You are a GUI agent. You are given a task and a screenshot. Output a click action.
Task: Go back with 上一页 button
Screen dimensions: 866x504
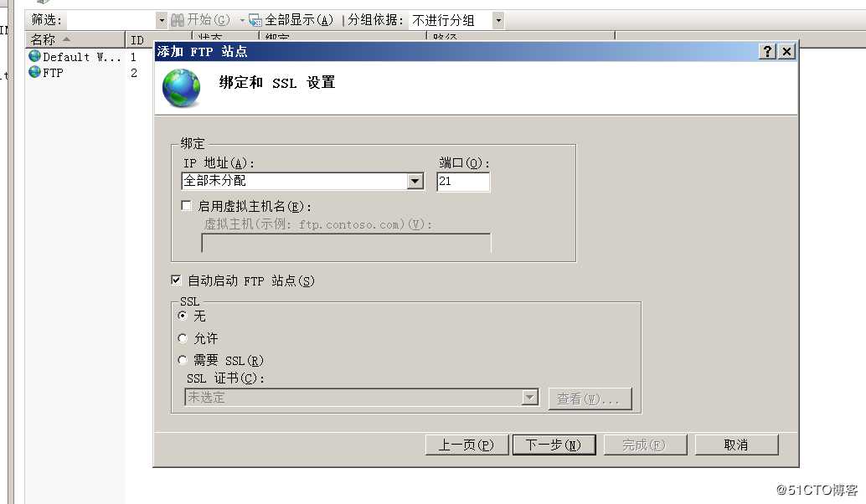467,445
